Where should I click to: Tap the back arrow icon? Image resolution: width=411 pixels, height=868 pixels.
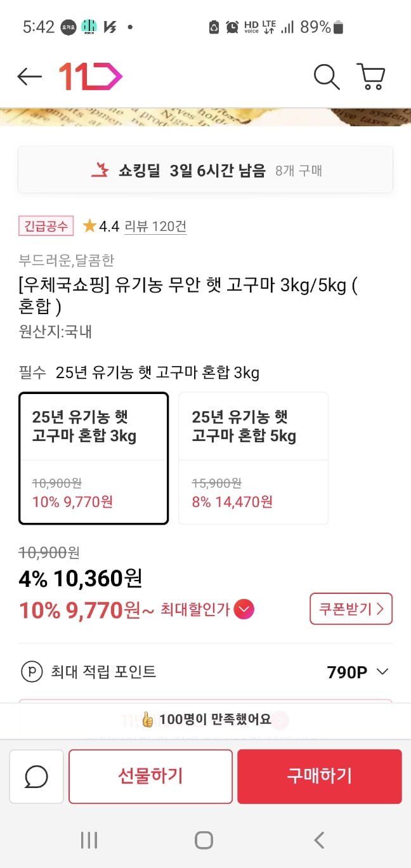coord(29,77)
